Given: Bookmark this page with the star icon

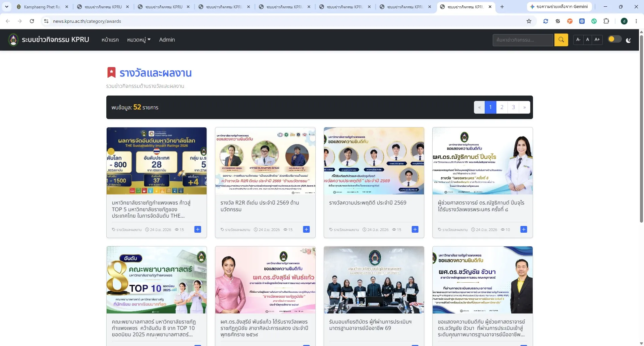Looking at the screenshot, I should [529, 21].
